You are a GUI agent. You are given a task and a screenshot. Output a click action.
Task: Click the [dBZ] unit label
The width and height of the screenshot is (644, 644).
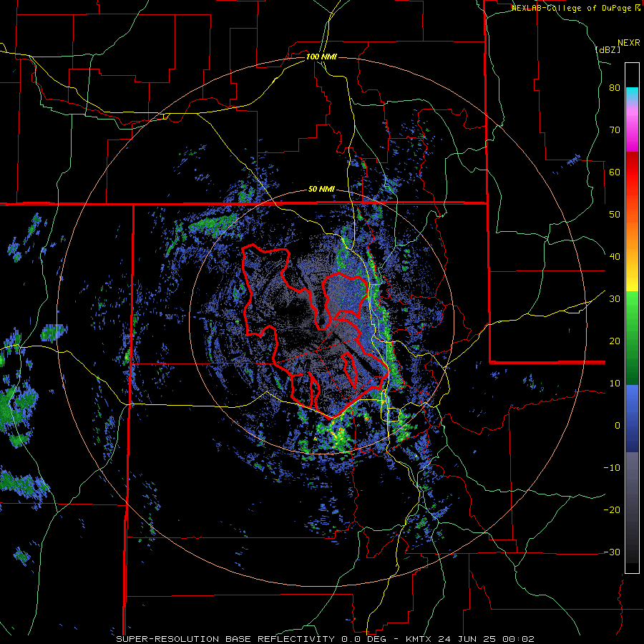pyautogui.click(x=608, y=49)
